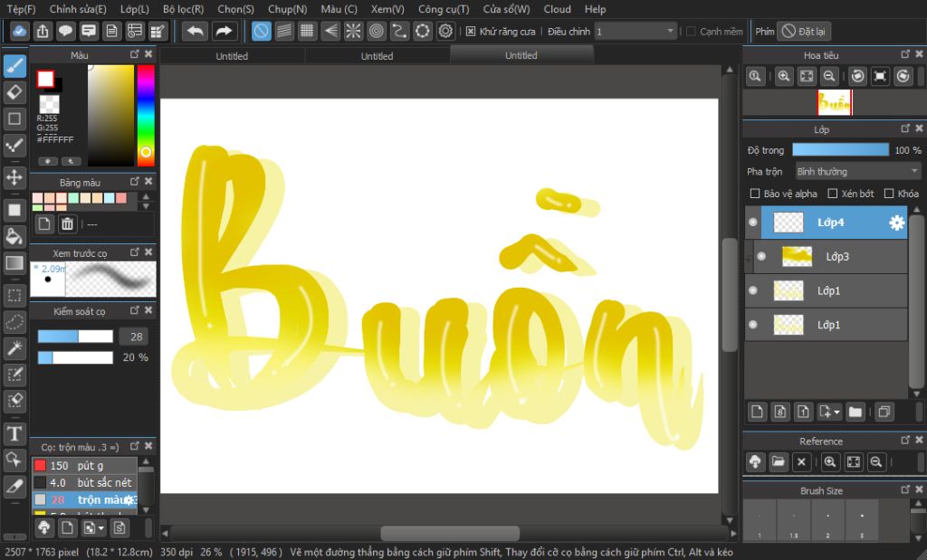The image size is (927, 560).
Task: Toggle the Khử răng cưa checkbox
Action: (x=471, y=32)
